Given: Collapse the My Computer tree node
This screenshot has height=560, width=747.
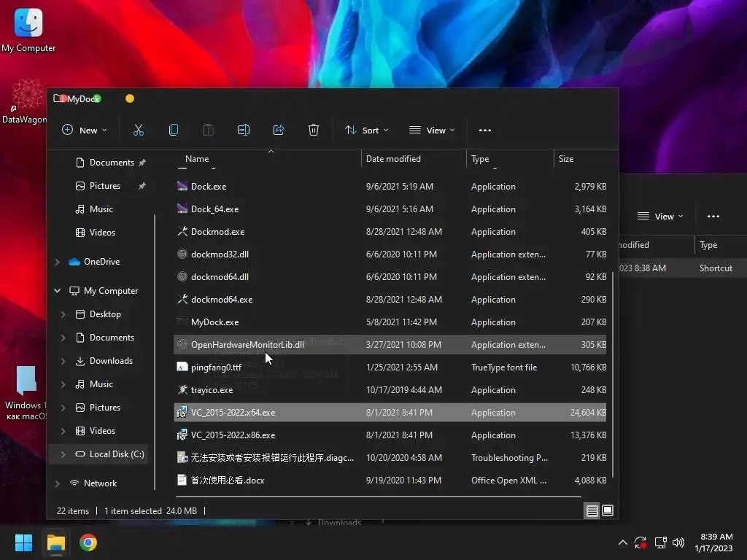Looking at the screenshot, I should pyautogui.click(x=57, y=290).
